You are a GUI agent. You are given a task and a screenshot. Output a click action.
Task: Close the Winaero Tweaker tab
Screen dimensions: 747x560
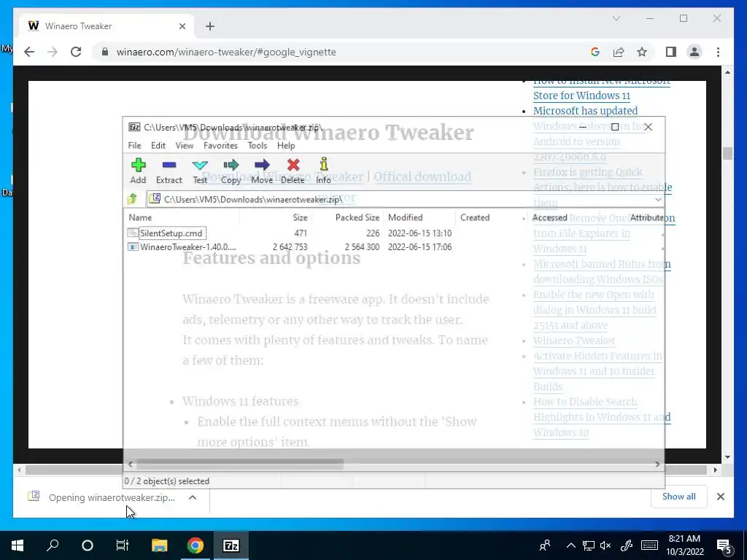[x=182, y=26]
